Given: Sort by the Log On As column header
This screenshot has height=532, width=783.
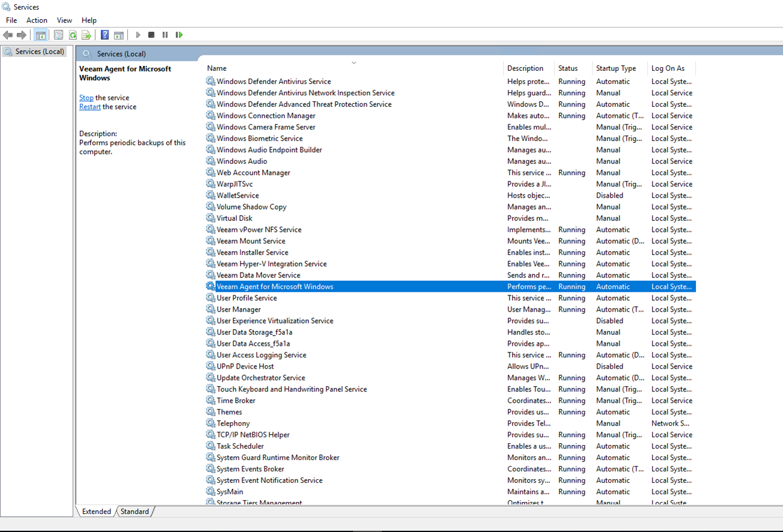Looking at the screenshot, I should point(671,68).
